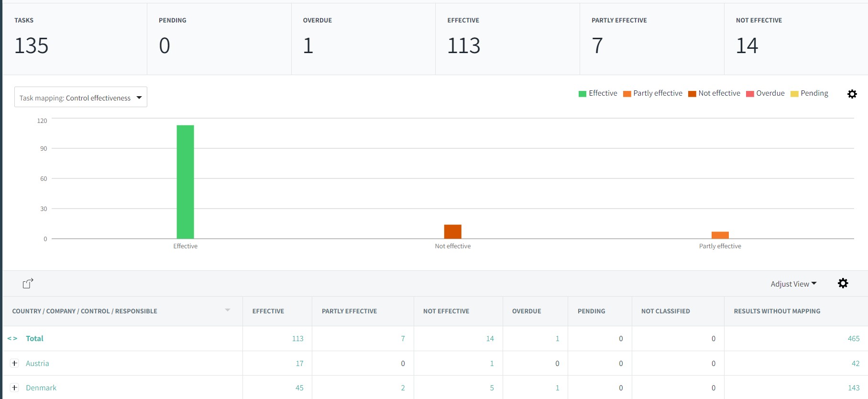This screenshot has width=868, height=399.
Task: Click Total effective count 113
Action: click(297, 338)
